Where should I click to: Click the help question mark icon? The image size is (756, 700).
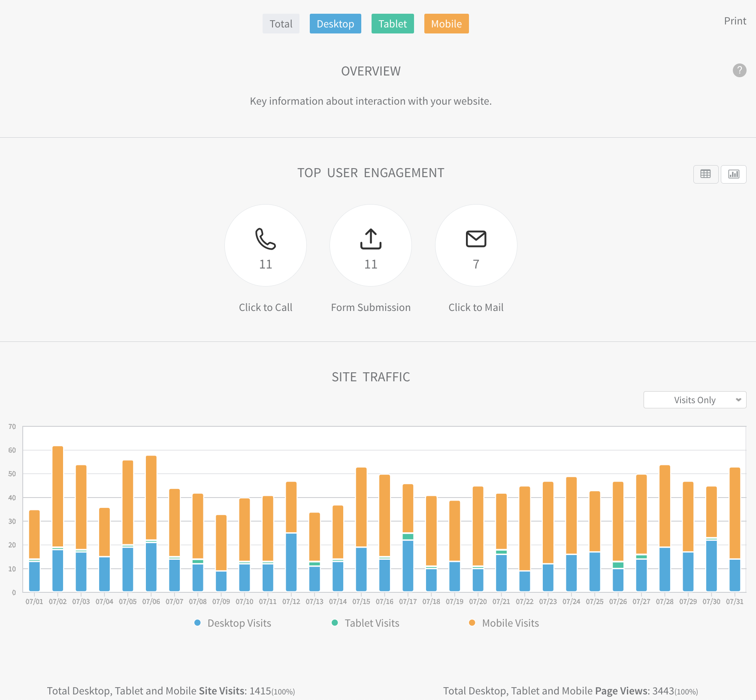pos(739,70)
